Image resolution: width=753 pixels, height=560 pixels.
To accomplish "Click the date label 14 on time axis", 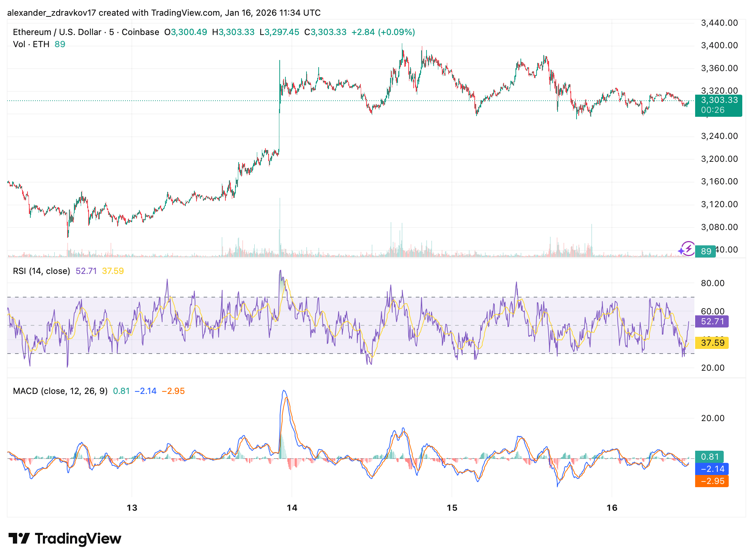I will tap(292, 507).
